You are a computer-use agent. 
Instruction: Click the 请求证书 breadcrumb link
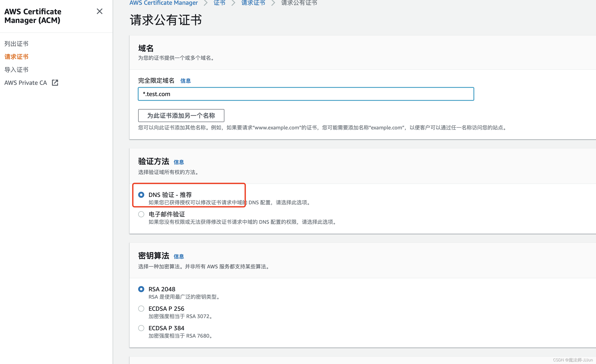coord(253,3)
